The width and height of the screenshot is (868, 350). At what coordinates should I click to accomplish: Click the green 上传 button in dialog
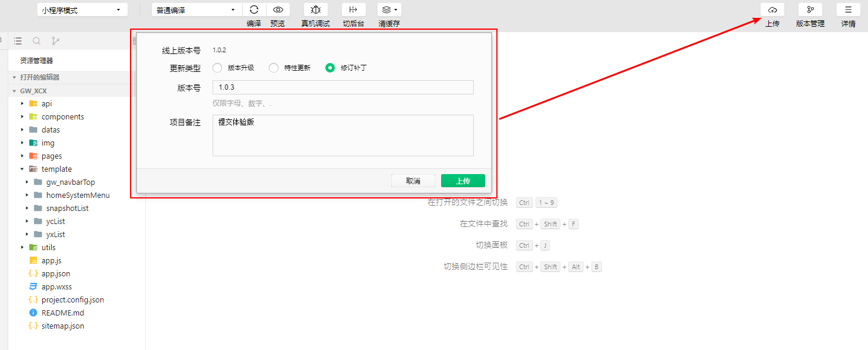[463, 181]
